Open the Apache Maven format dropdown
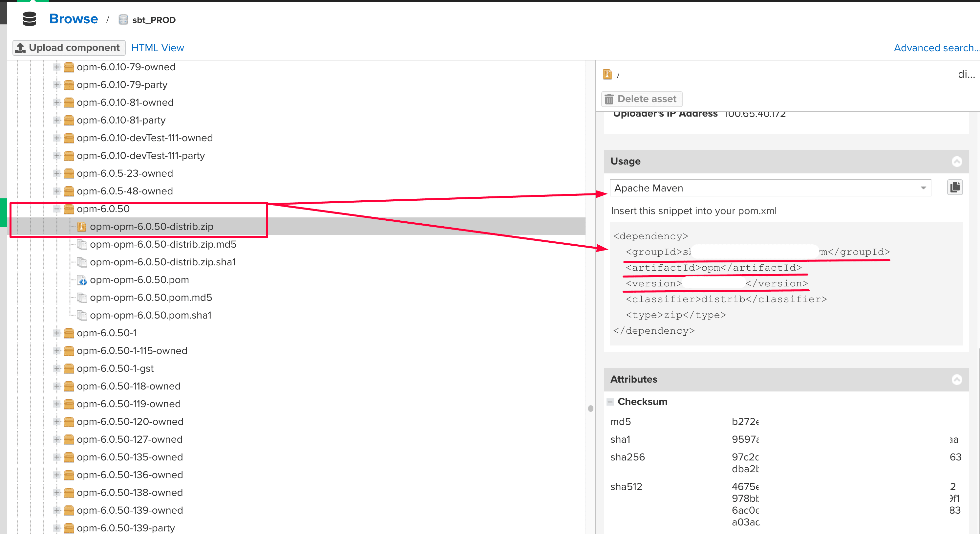The image size is (980, 534). [923, 188]
